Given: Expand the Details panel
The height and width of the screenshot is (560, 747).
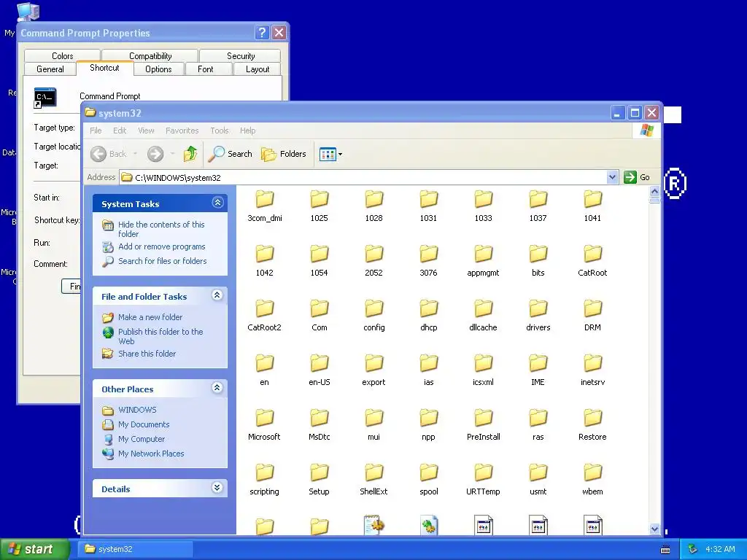Looking at the screenshot, I should 217,488.
